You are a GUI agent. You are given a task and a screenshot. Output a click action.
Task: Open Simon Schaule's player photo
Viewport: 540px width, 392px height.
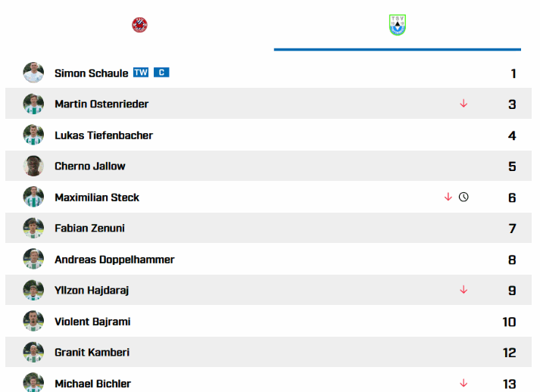click(x=33, y=73)
